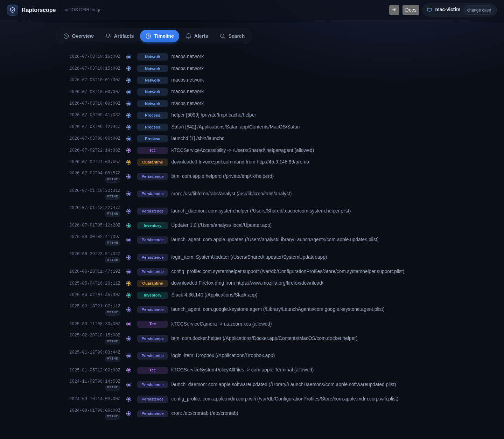Open the Artifacts tab

(119, 36)
